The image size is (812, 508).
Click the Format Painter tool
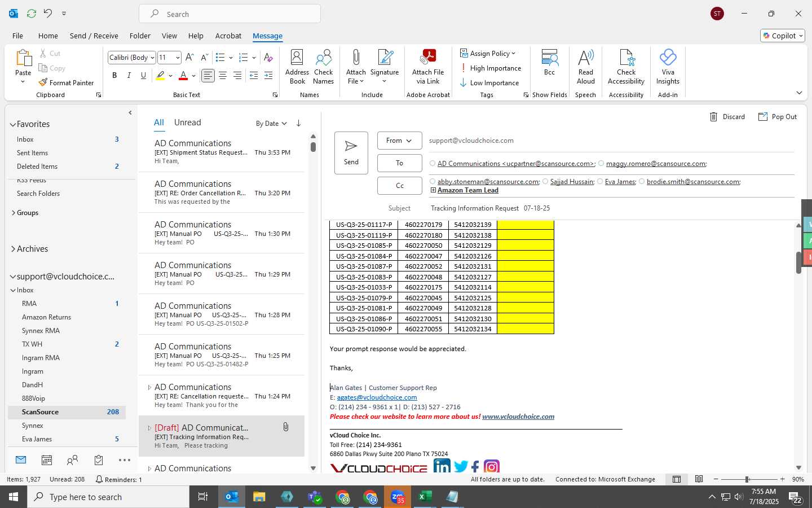[x=66, y=82]
